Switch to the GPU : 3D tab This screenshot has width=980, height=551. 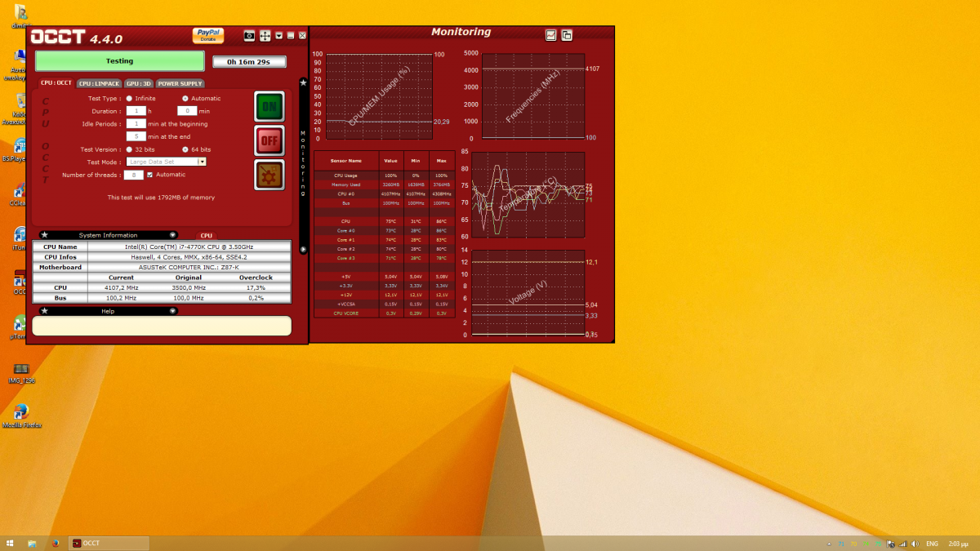coord(139,83)
